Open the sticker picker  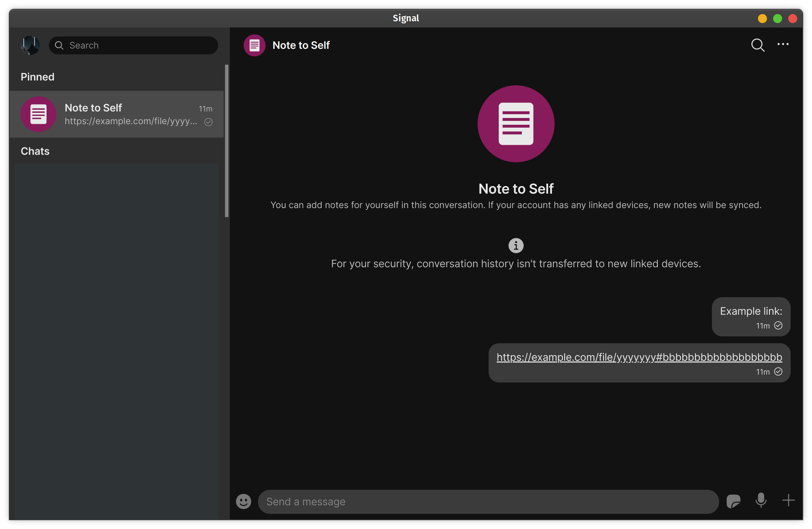tap(733, 501)
